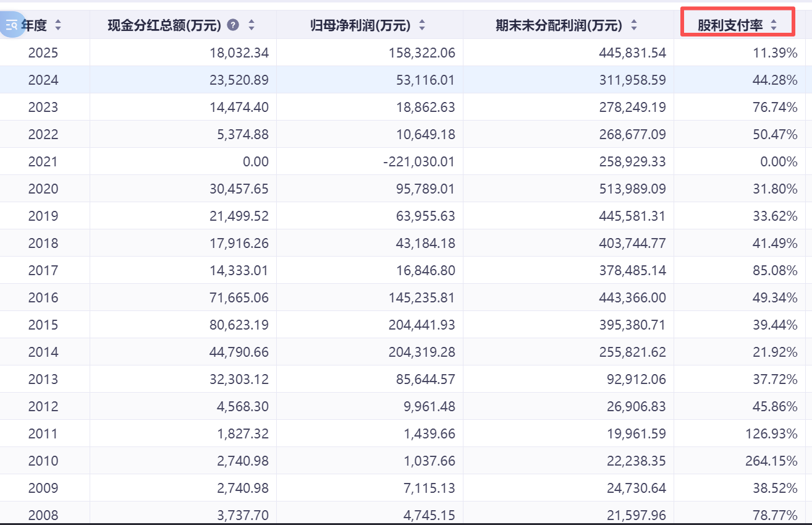Click help icon beside 现金分红总额
The width and height of the screenshot is (812, 525).
[233, 25]
